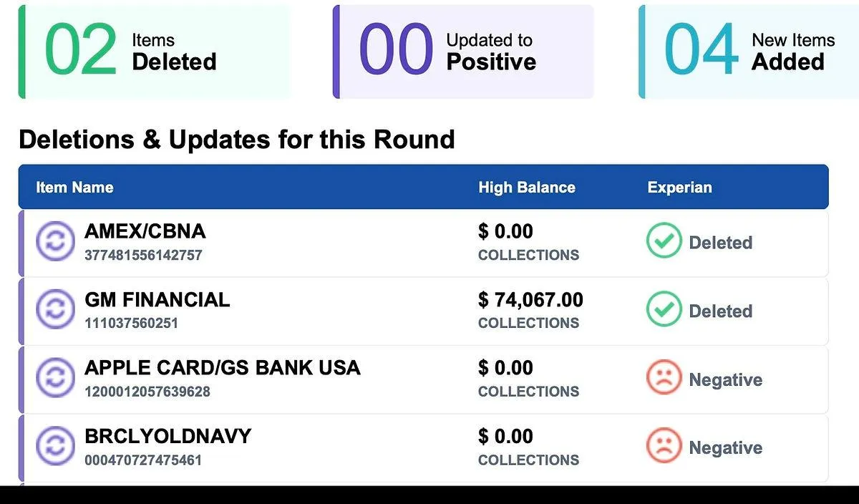
Task: Sort by Item Name column header
Action: click(74, 188)
